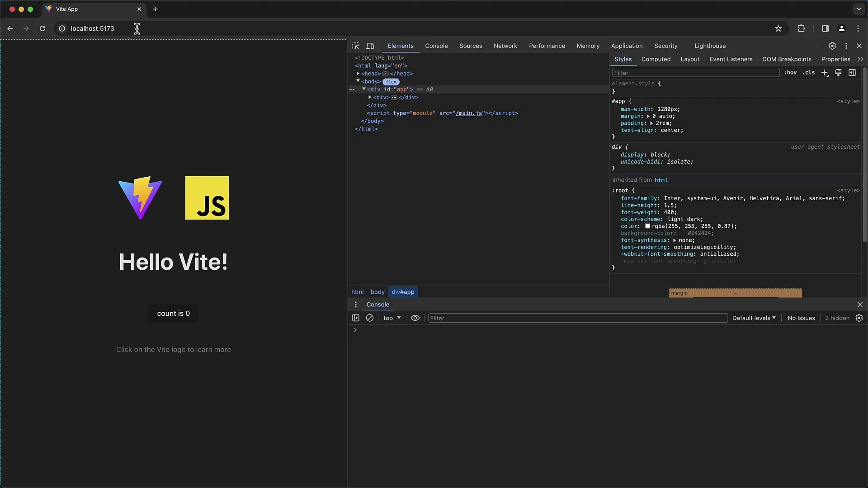
Task: Click the browser back arrow
Action: point(10,28)
